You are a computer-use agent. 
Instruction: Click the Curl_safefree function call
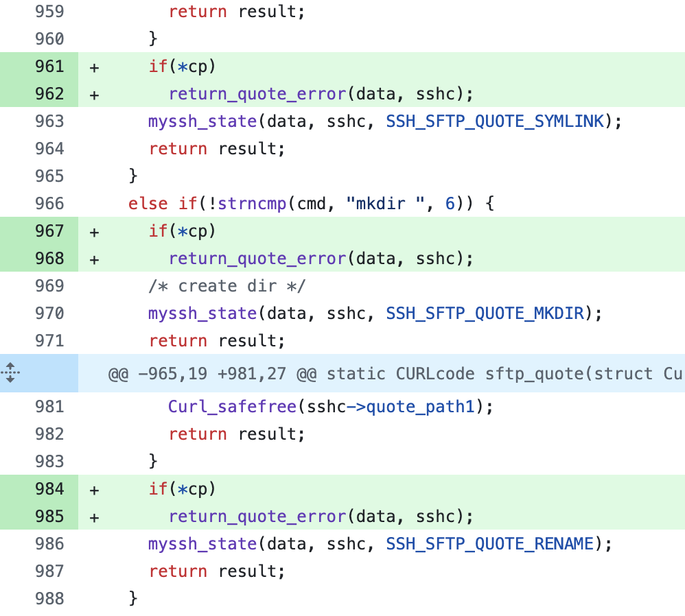(x=232, y=407)
